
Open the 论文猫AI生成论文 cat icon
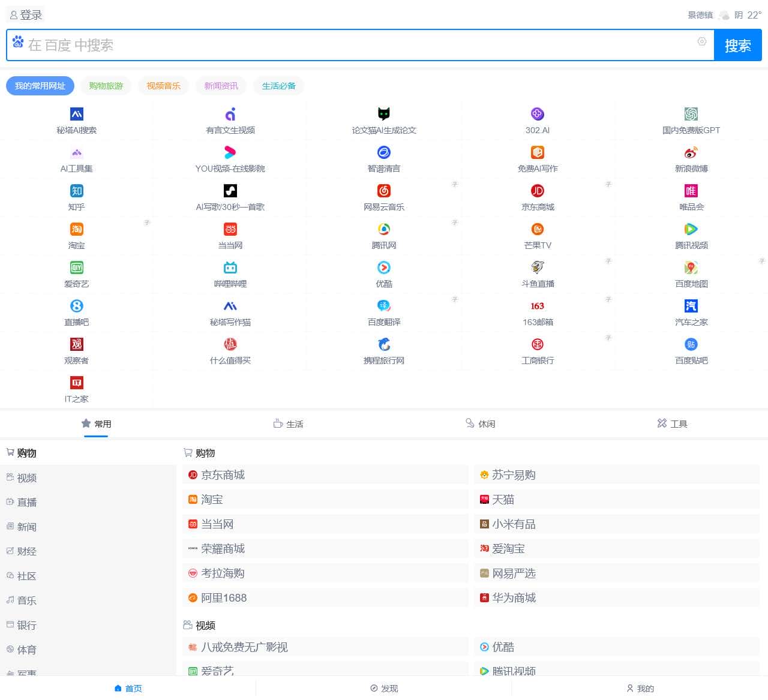[x=384, y=114]
